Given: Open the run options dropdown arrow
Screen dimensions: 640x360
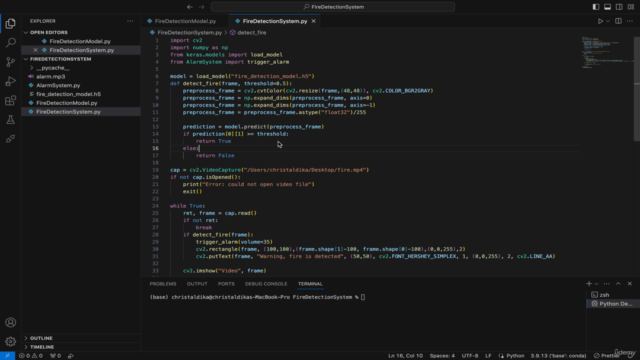Looking at the screenshot, I should coord(608,21).
